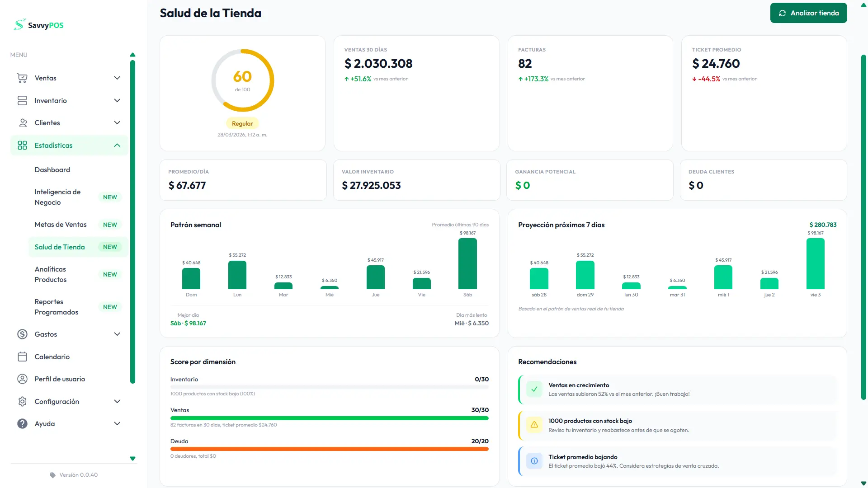868x488 pixels.
Task: Click the Gastos dollar coin icon
Action: [22, 334]
